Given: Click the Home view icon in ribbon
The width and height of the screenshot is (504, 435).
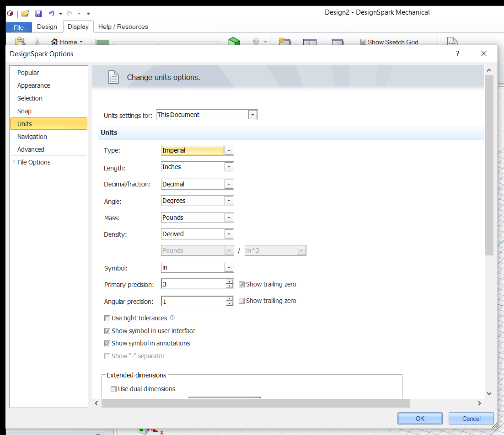Looking at the screenshot, I should 55,42.
